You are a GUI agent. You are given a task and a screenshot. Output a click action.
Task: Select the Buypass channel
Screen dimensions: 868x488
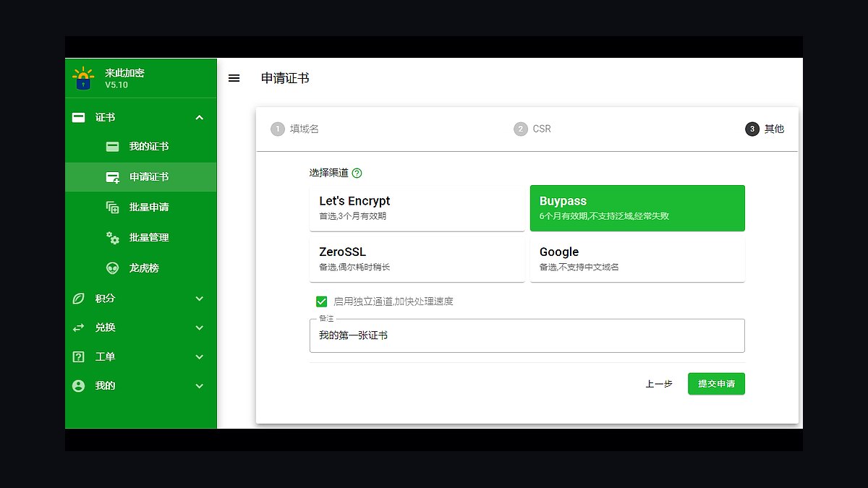pyautogui.click(x=637, y=208)
